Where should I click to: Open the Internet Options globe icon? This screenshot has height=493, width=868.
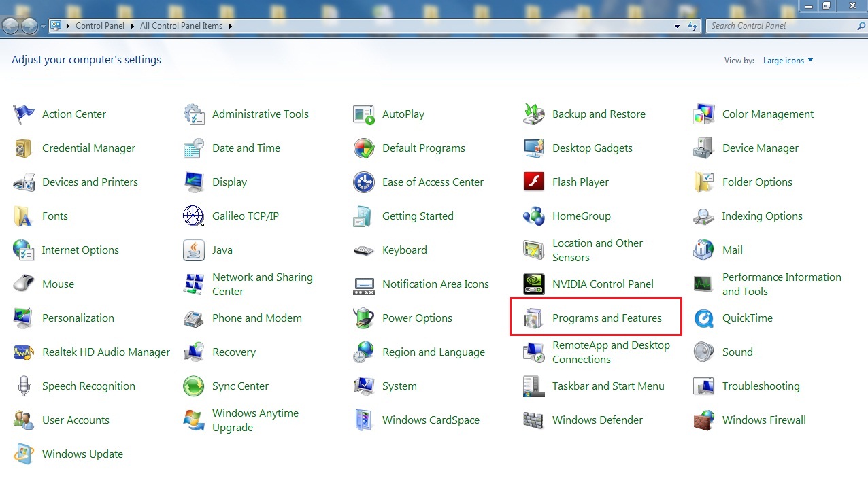24,250
